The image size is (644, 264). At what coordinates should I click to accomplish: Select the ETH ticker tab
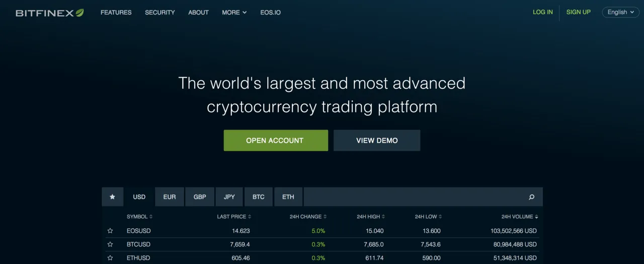pyautogui.click(x=288, y=197)
